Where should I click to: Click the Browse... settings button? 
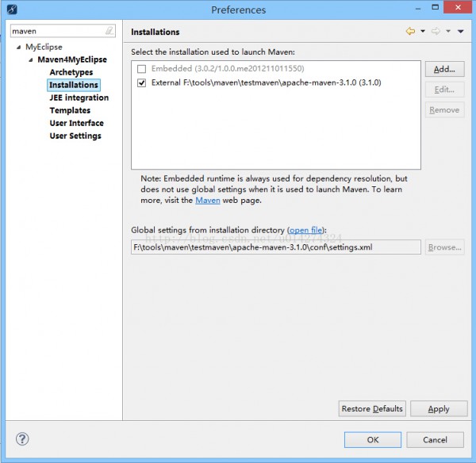click(x=445, y=247)
